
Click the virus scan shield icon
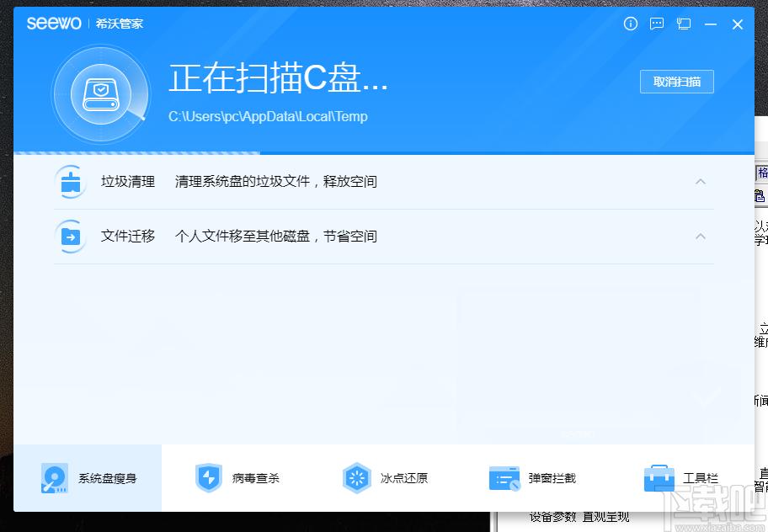click(x=209, y=478)
